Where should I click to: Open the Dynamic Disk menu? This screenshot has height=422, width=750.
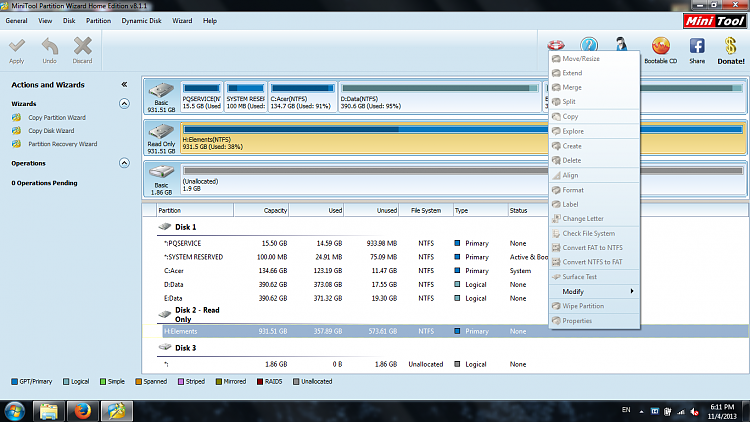click(x=141, y=21)
